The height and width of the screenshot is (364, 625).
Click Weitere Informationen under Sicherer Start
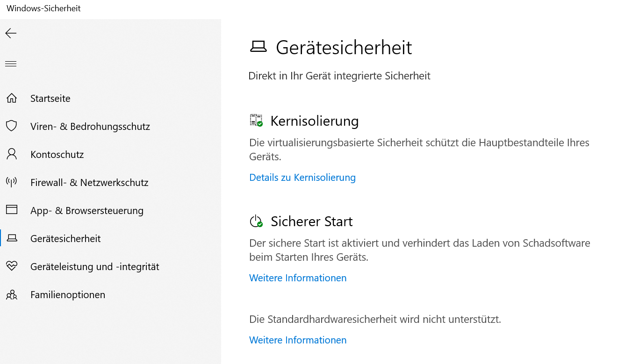[298, 278]
